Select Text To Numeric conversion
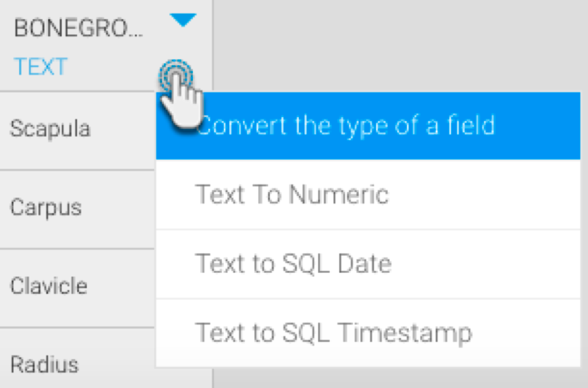This screenshot has height=388, width=588. click(292, 195)
